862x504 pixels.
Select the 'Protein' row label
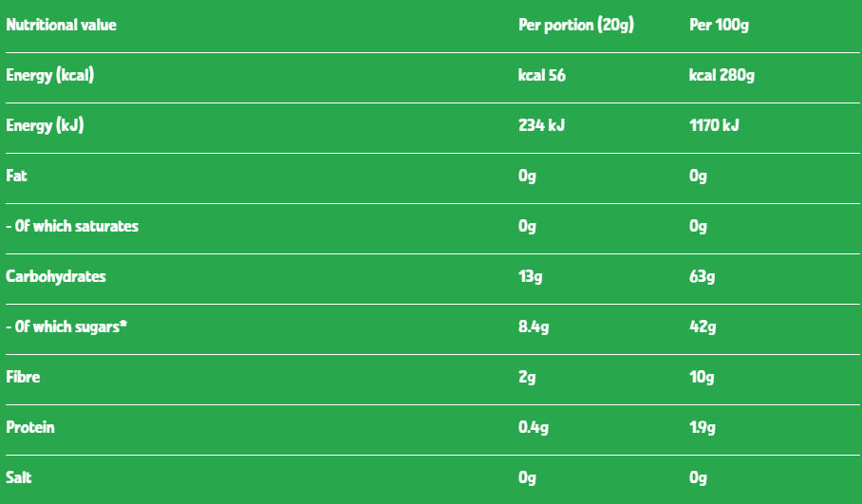tap(30, 428)
